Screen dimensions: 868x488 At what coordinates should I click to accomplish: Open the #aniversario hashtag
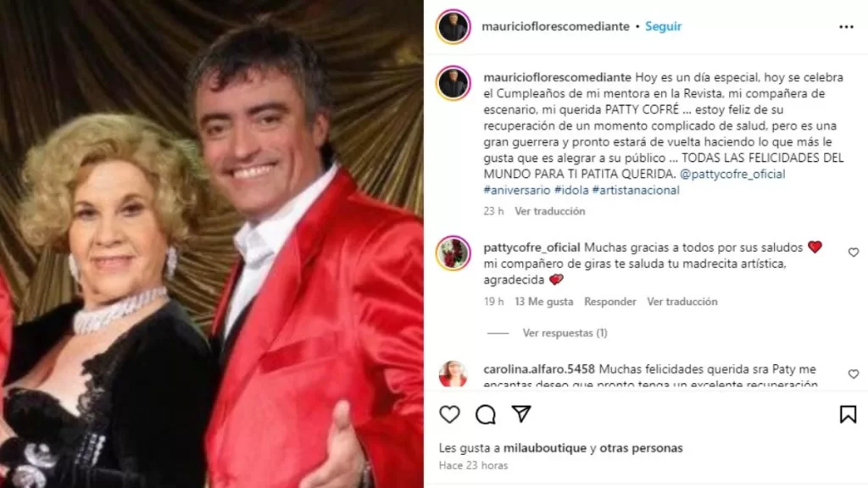[x=517, y=191]
